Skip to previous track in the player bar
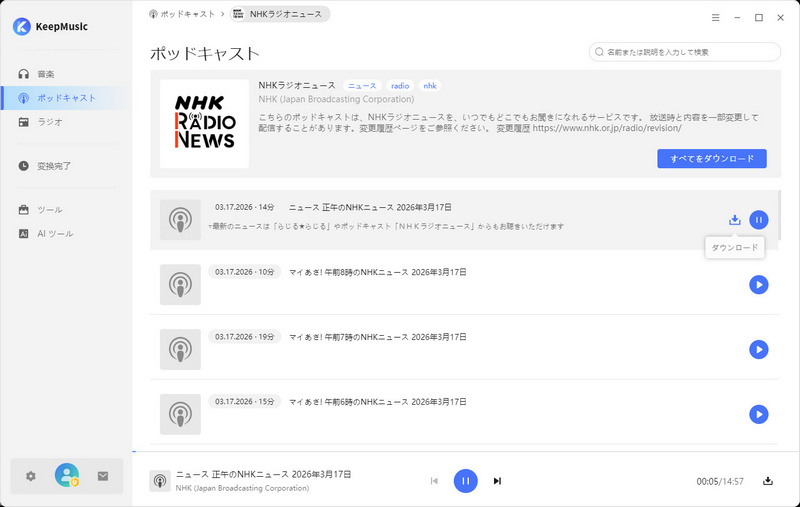Image resolution: width=800 pixels, height=507 pixels. coord(434,481)
